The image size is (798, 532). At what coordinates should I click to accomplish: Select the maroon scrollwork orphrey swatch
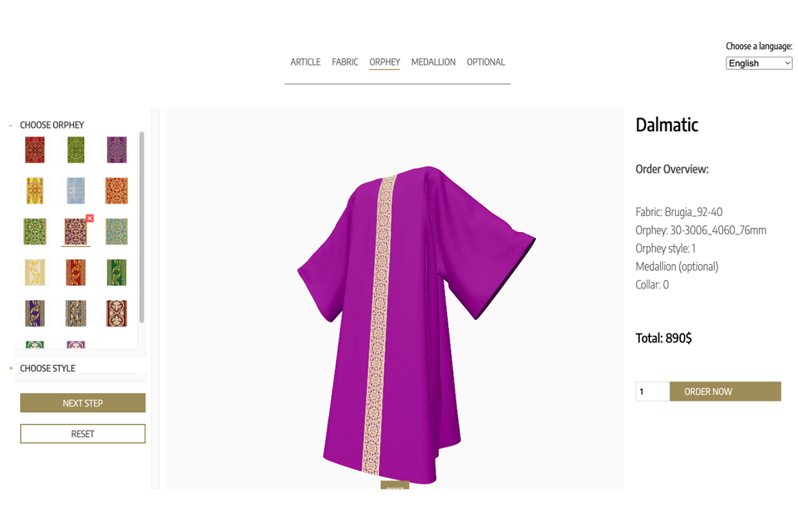(x=116, y=313)
